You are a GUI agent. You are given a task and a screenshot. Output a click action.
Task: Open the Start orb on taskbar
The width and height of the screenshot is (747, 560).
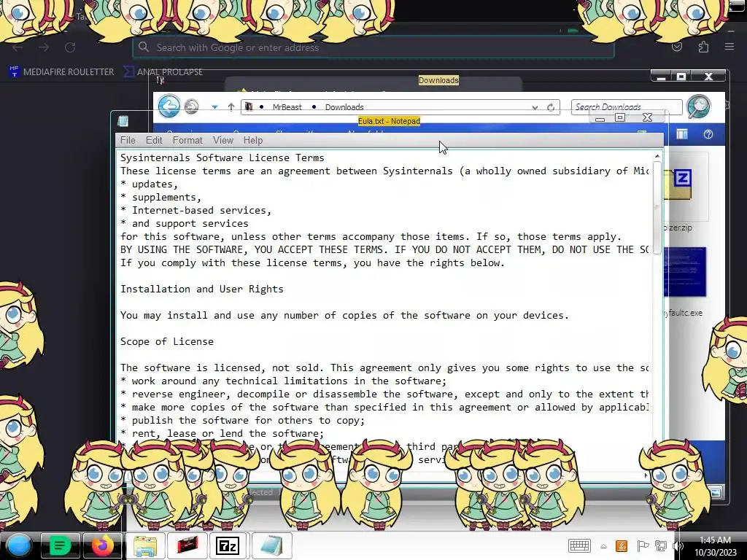[19, 545]
